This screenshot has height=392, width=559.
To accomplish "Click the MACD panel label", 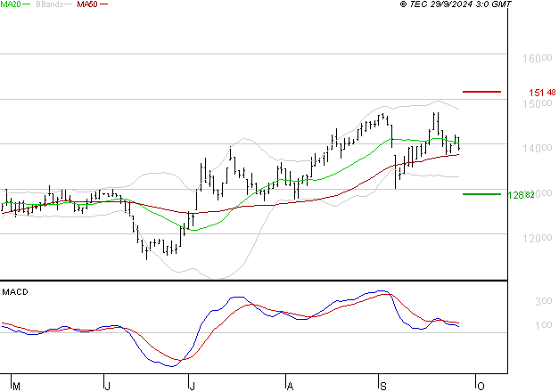I will pos(15,292).
